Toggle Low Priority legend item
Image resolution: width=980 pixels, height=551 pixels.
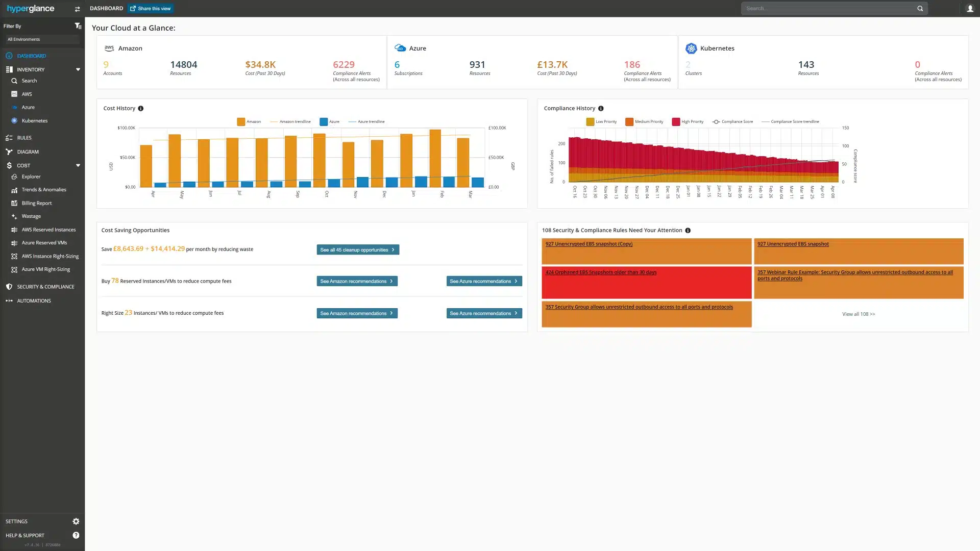[602, 121]
